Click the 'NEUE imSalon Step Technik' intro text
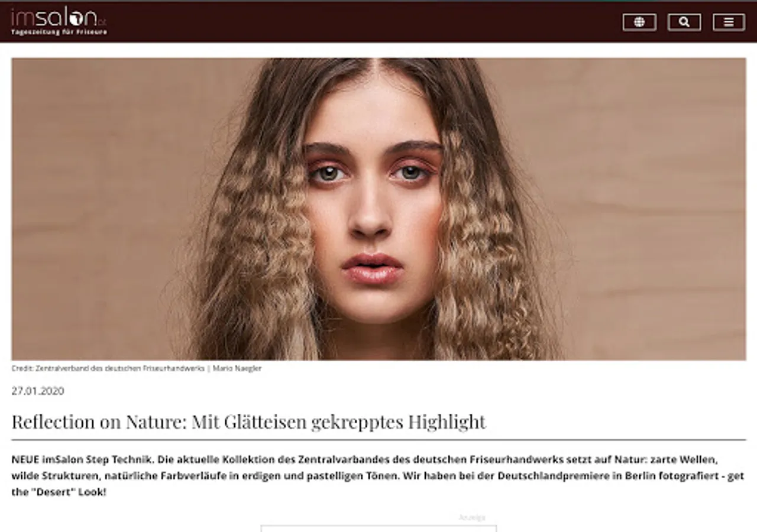This screenshot has height=532, width=757. pos(83,459)
